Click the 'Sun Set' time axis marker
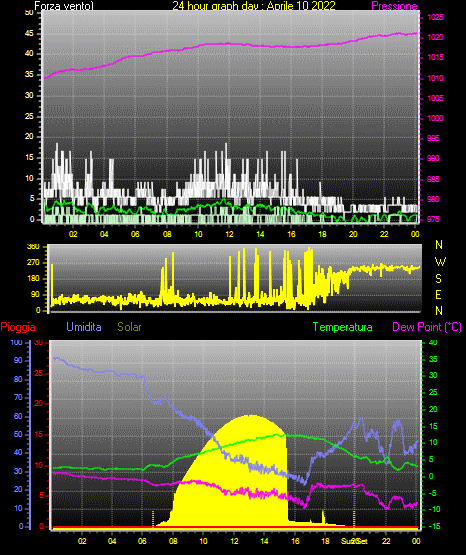Viewport: 466px width, 555px height. tap(355, 541)
